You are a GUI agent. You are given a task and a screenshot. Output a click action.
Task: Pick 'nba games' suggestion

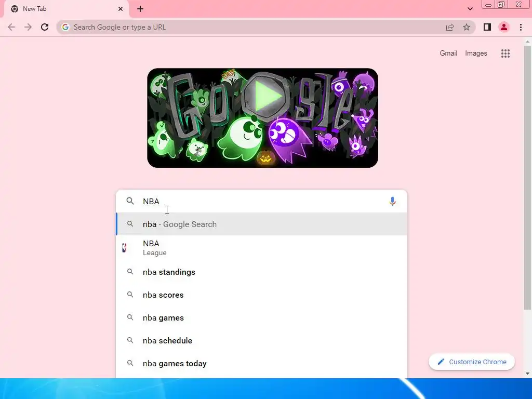[262, 318]
